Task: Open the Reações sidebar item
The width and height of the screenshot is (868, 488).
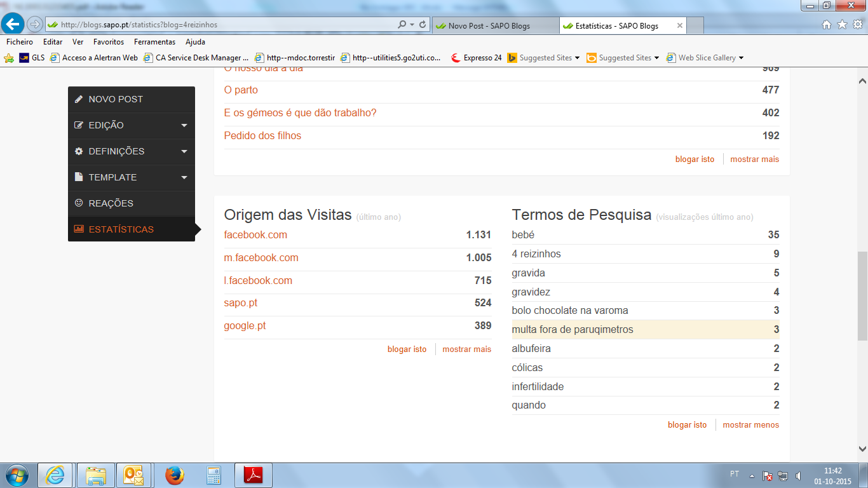Action: point(111,203)
